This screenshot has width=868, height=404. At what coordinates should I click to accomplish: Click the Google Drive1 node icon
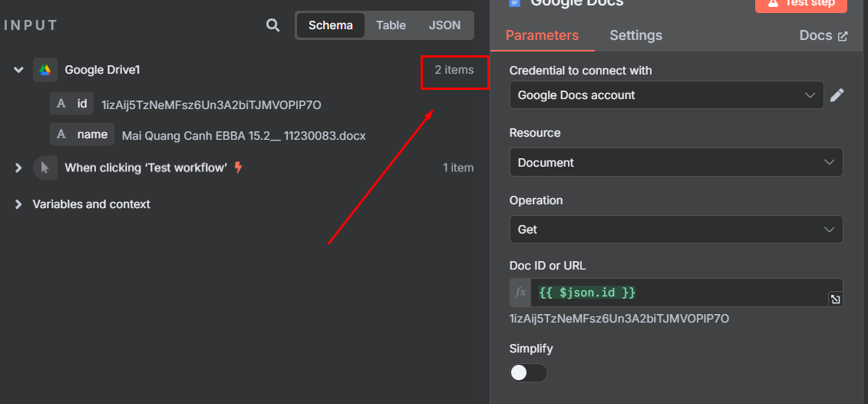(45, 70)
